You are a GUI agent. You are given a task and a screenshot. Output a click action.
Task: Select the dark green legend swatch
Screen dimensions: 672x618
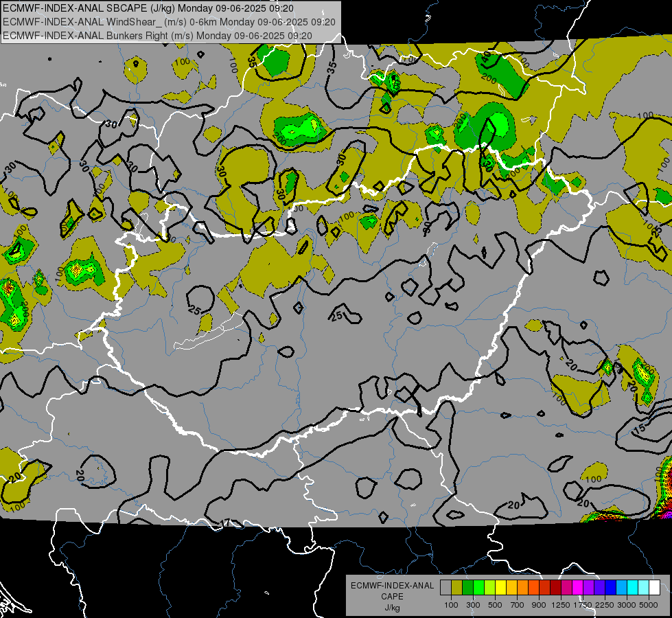[467, 588]
